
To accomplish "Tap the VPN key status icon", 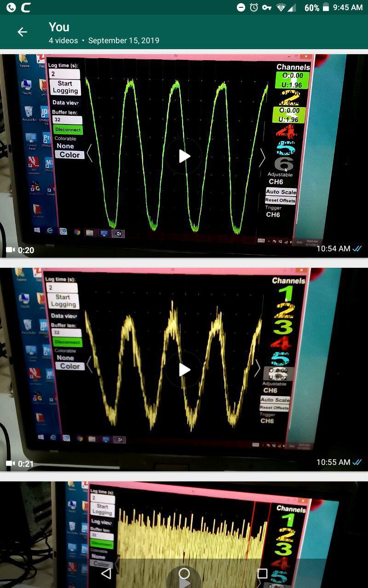I will pyautogui.click(x=267, y=7).
